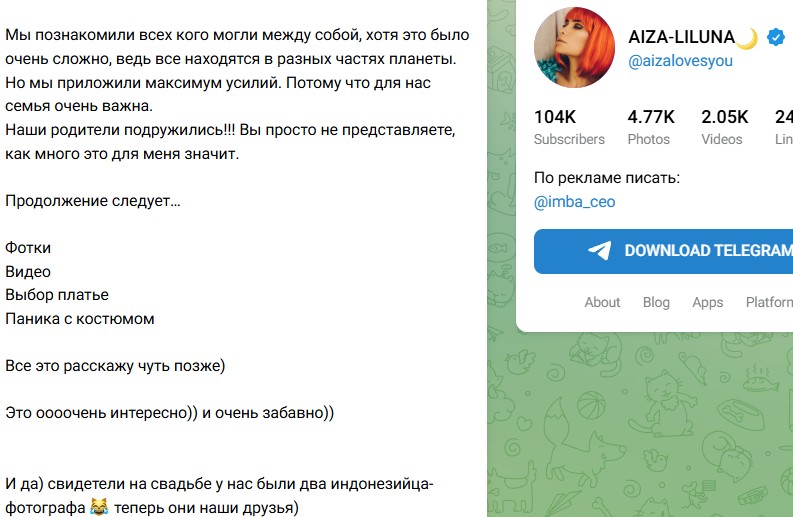
Task: Follow the @imba_ceo advertising contact link
Action: pos(575,201)
